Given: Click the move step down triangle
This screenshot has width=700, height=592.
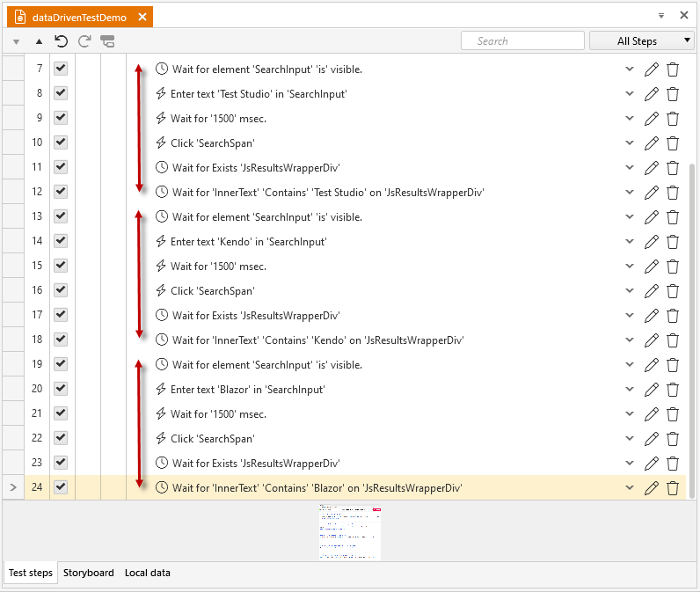Looking at the screenshot, I should coord(16,42).
